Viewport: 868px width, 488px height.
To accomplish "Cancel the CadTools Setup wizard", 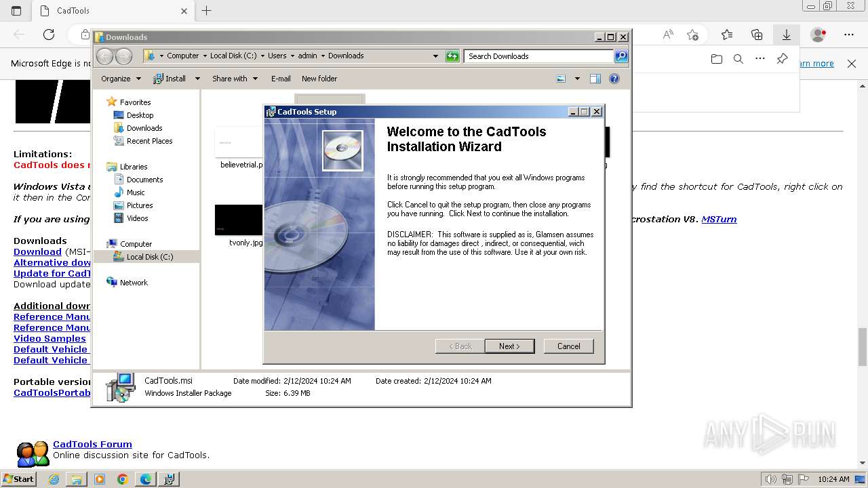I will point(568,346).
